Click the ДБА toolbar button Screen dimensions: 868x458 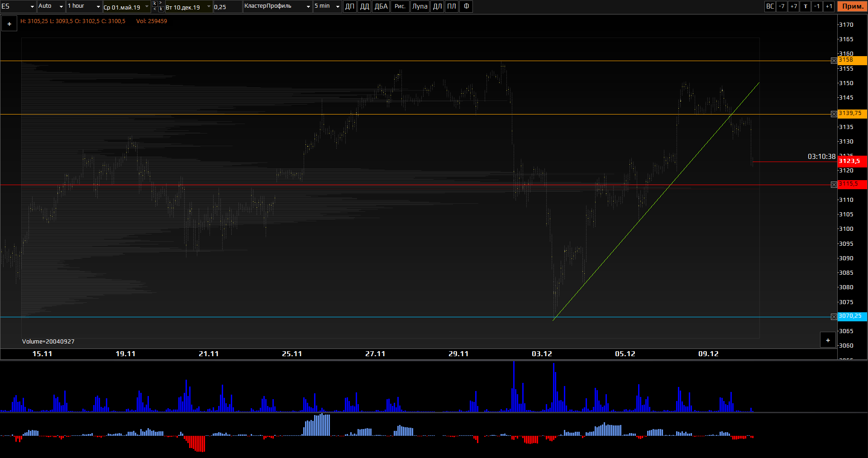381,6
